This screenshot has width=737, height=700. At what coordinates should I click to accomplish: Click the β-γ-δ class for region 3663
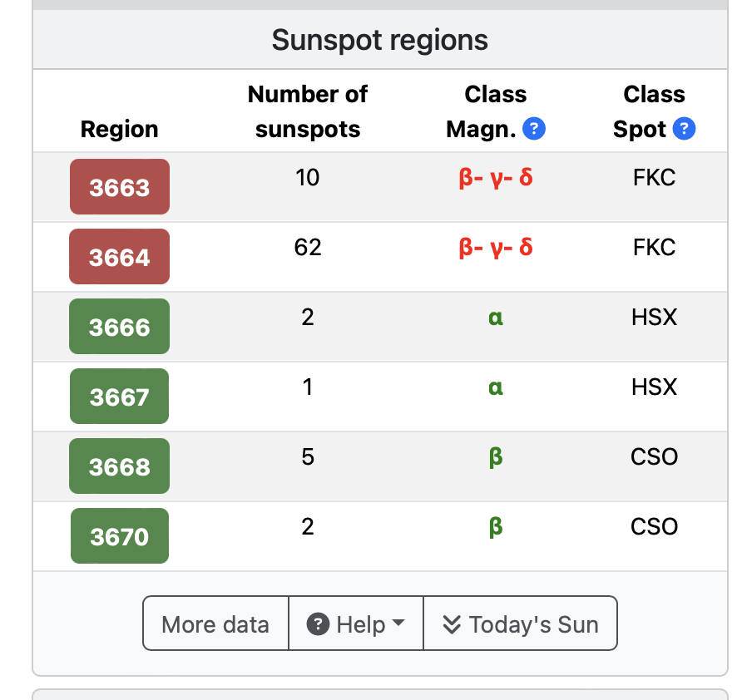point(496,178)
